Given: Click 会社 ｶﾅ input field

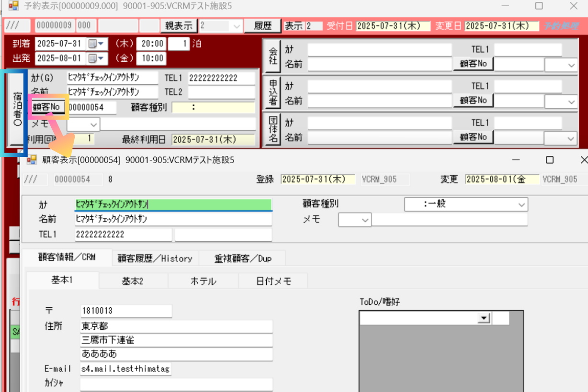Looking at the screenshot, I should point(380,50).
